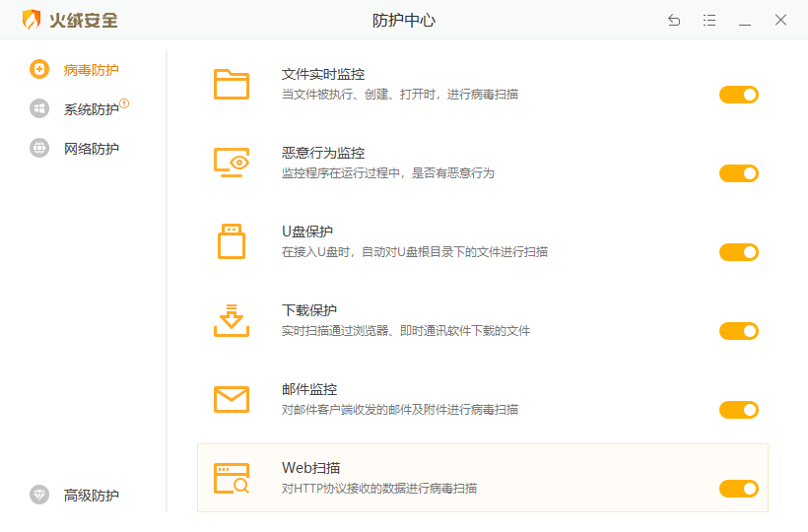Image resolution: width=808 pixels, height=532 pixels.
Task: Click the 邮件监控 envelope icon
Action: (x=232, y=399)
